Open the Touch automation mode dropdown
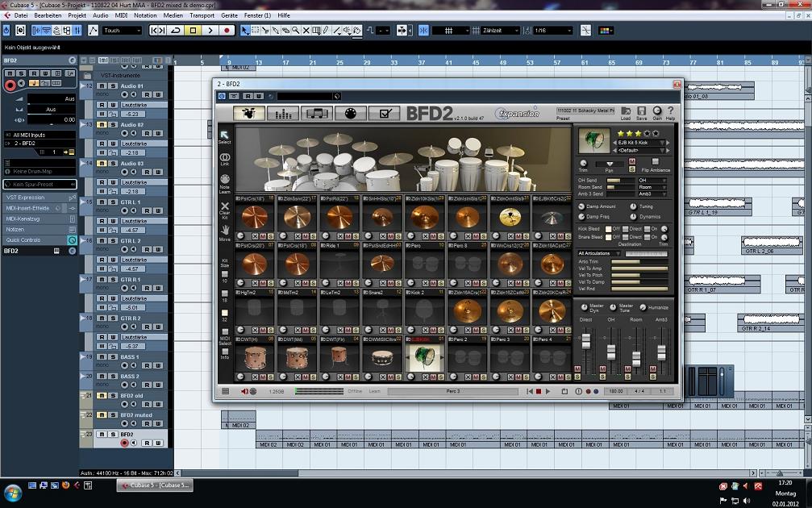Viewport: 812px width, 508px height. (x=123, y=31)
